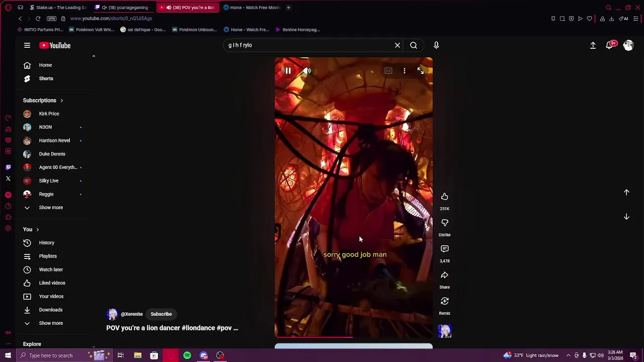The image size is (644, 362).
Task: Show more items below Downloads
Action: click(50, 323)
